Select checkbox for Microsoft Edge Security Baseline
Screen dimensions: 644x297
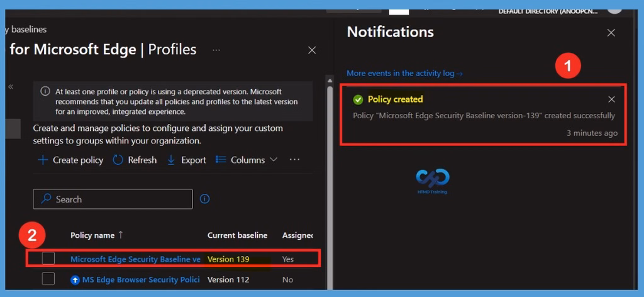tap(48, 259)
